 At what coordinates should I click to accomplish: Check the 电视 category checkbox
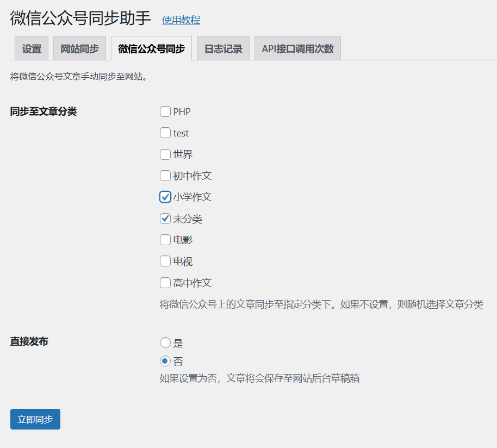(x=165, y=261)
